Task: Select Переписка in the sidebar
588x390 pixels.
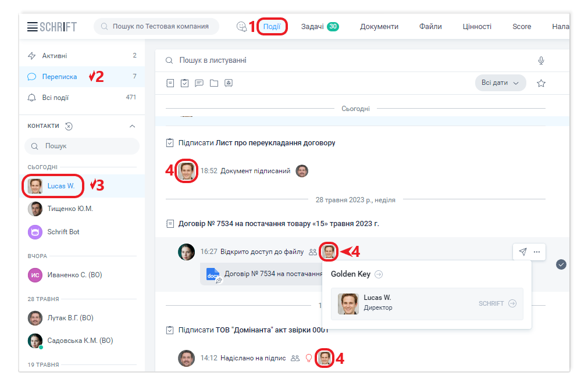Action: tap(82, 77)
